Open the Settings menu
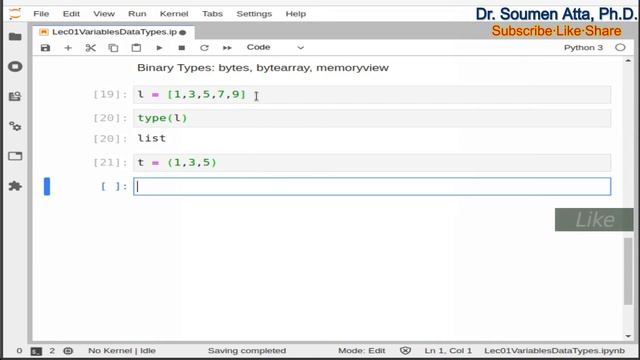 tap(254, 13)
